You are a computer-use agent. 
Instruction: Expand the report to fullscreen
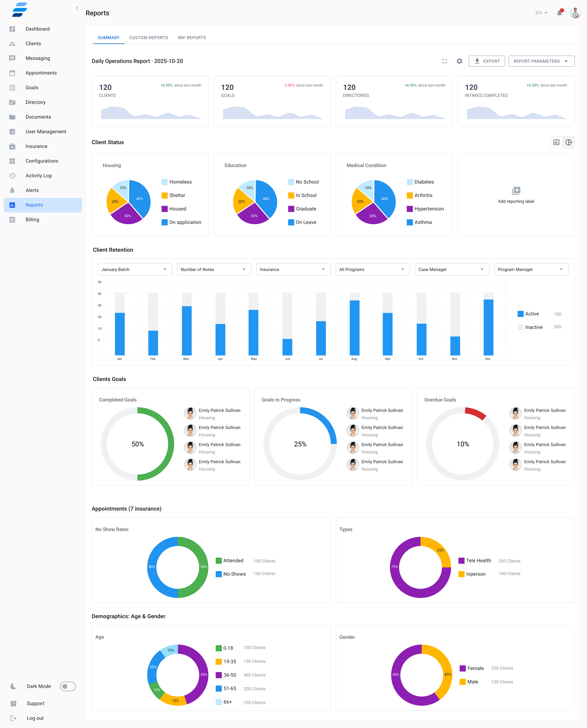tap(445, 61)
